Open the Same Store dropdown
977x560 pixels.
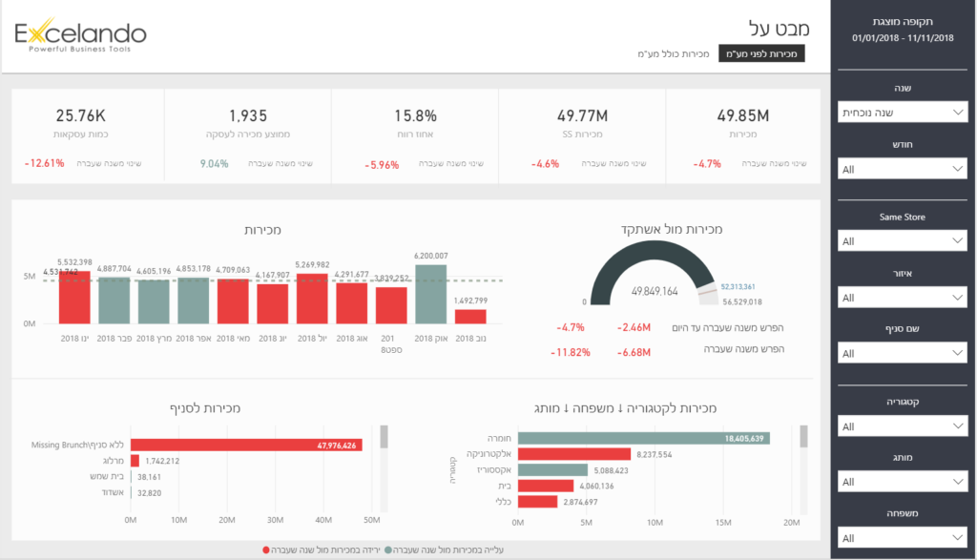pos(904,241)
